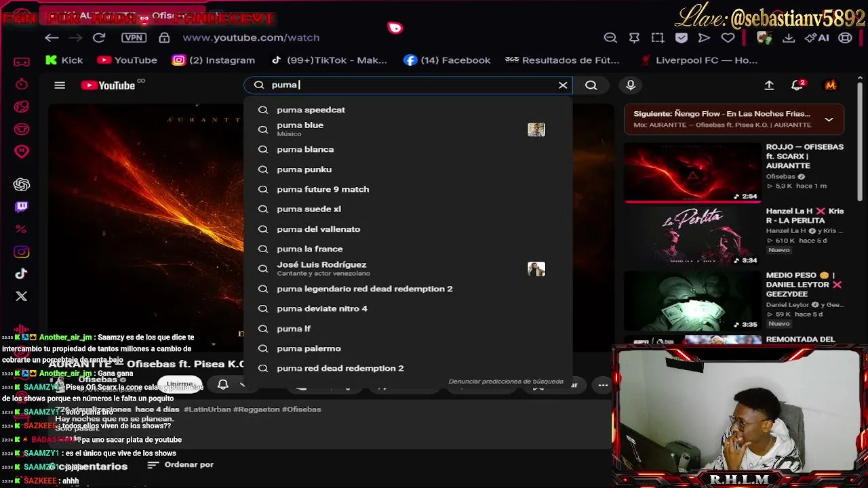868x488 pixels.
Task: Click the globe icon in browser sidebar
Action: 22,106
